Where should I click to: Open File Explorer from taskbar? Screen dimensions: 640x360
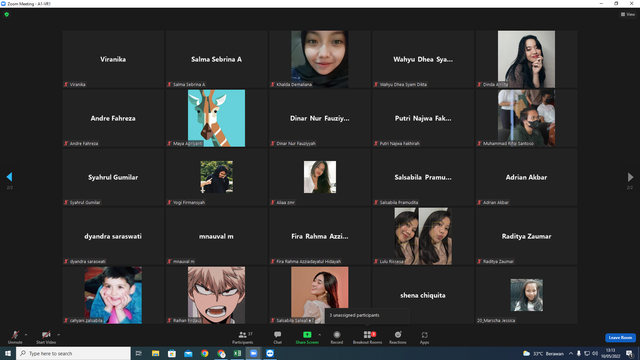[156, 353]
